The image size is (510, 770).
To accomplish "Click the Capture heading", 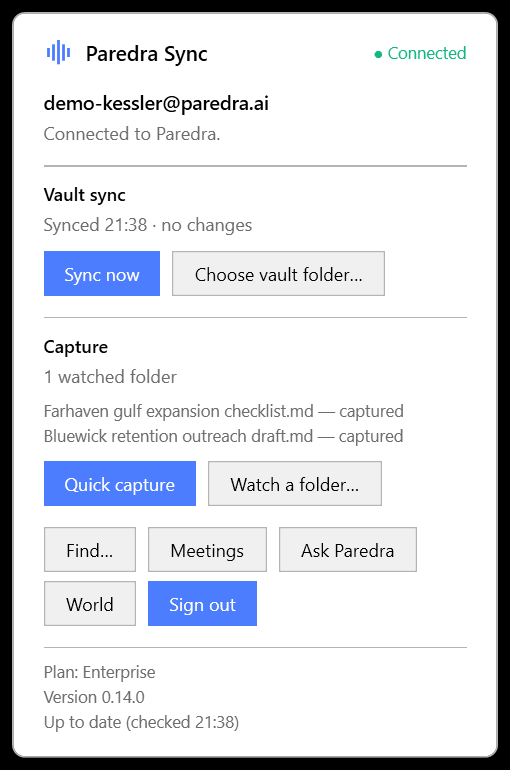I will pyautogui.click(x=76, y=347).
